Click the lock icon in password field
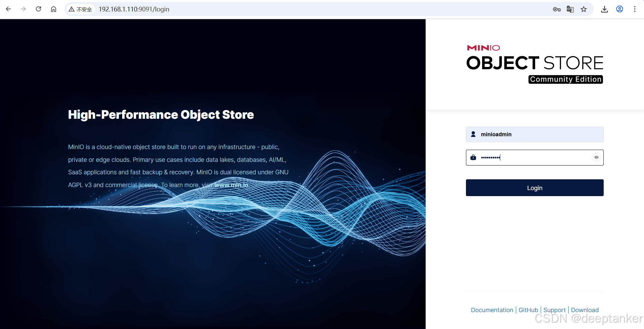Viewport: 644px width, 329px height. click(473, 157)
